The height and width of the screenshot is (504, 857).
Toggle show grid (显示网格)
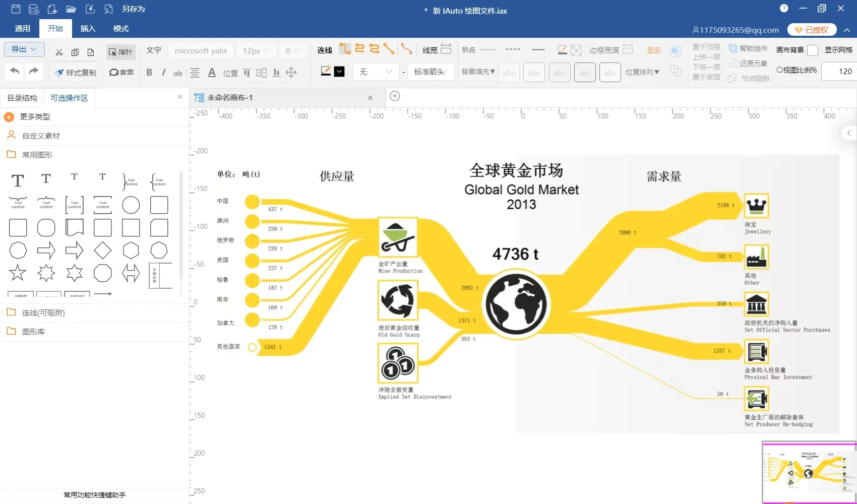(838, 50)
